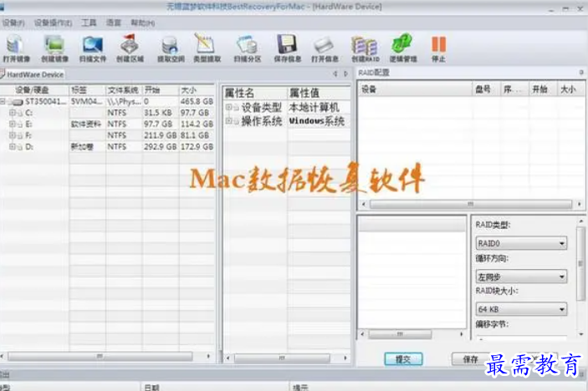The image size is (588, 391).
Task: Open the RAID块大小 dropdown showing 64 KB
Action: click(521, 309)
